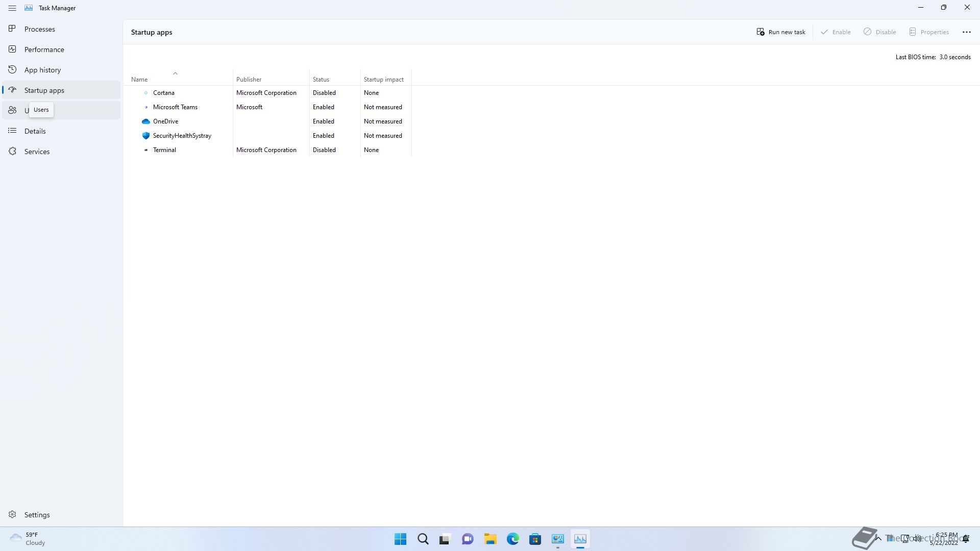
Task: Open the Windows Start menu
Action: tap(401, 539)
